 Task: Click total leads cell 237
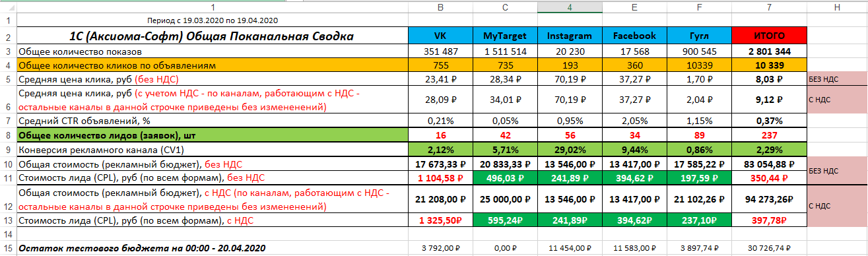click(770, 134)
